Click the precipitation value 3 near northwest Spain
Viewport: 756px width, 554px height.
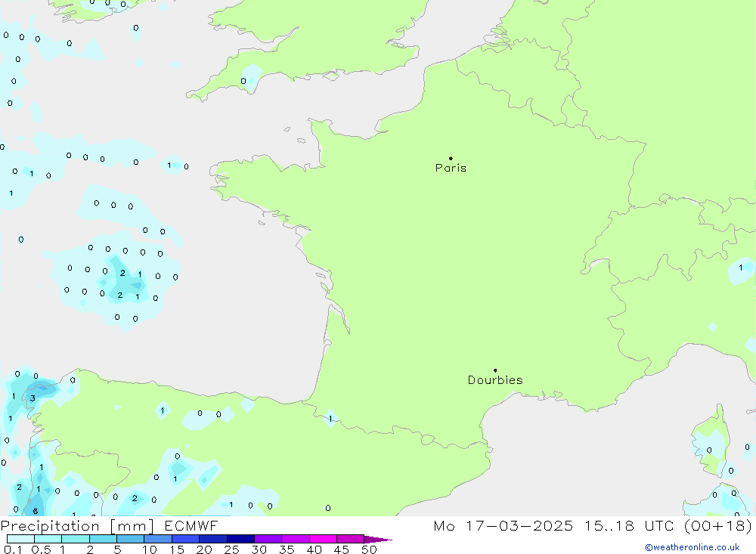(33, 398)
